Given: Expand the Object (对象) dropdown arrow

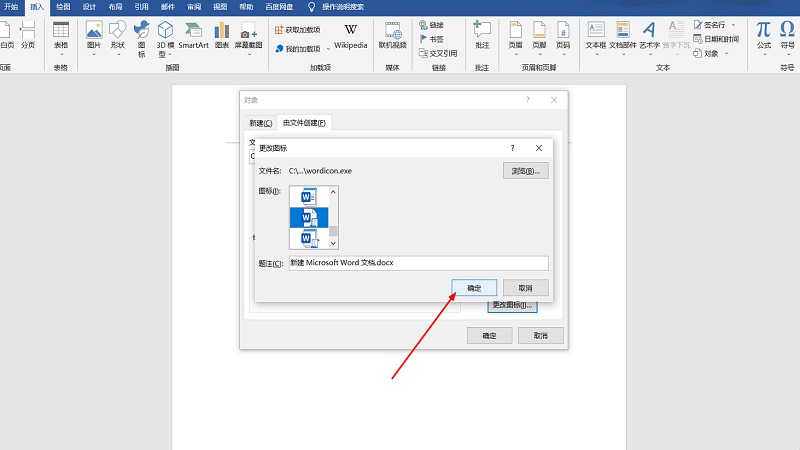Looking at the screenshot, I should (x=727, y=53).
